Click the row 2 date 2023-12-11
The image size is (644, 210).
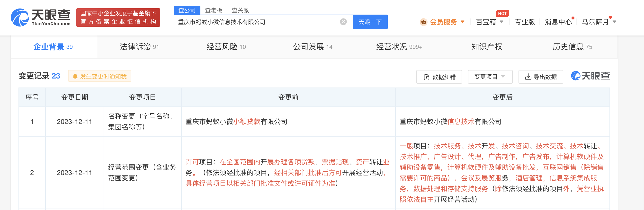pos(74,173)
